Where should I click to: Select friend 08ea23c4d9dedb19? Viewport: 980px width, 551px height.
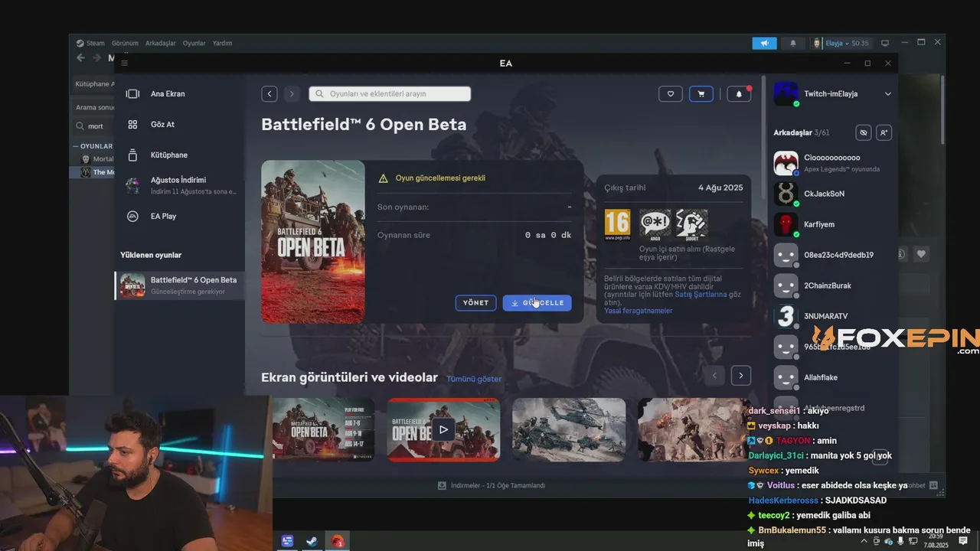[833, 255]
